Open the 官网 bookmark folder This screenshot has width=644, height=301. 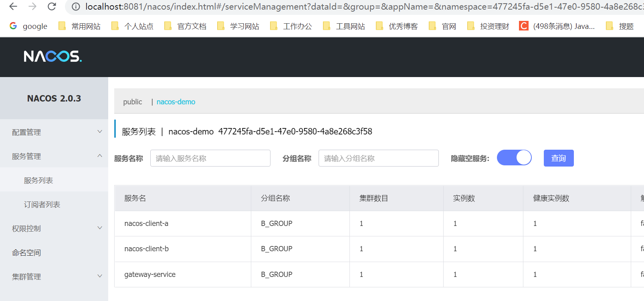(x=442, y=26)
